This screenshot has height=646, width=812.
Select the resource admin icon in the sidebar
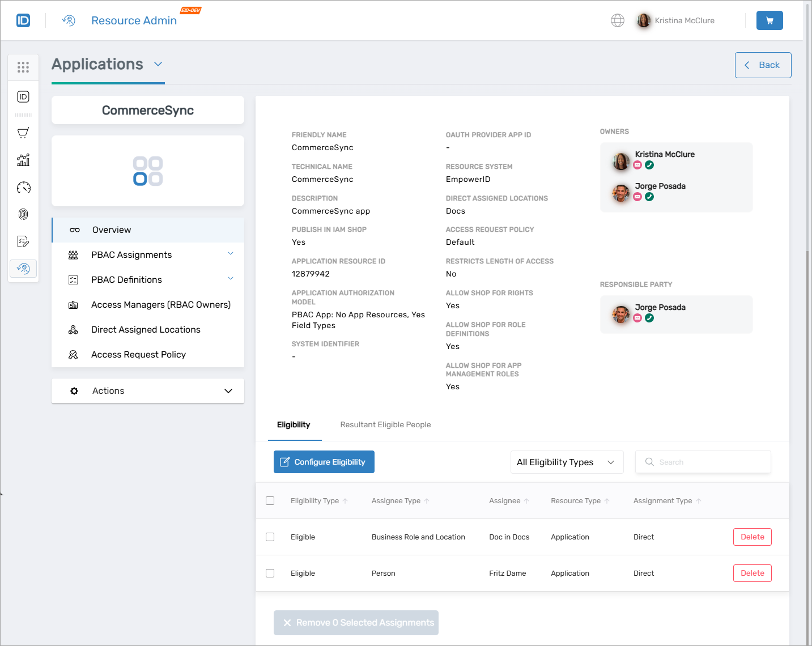coord(23,269)
